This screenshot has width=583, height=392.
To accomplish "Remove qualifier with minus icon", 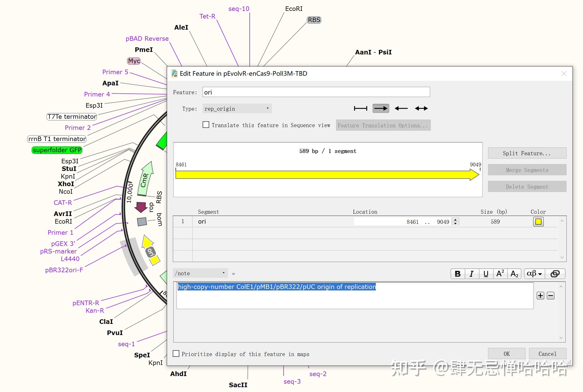I will [551, 296].
